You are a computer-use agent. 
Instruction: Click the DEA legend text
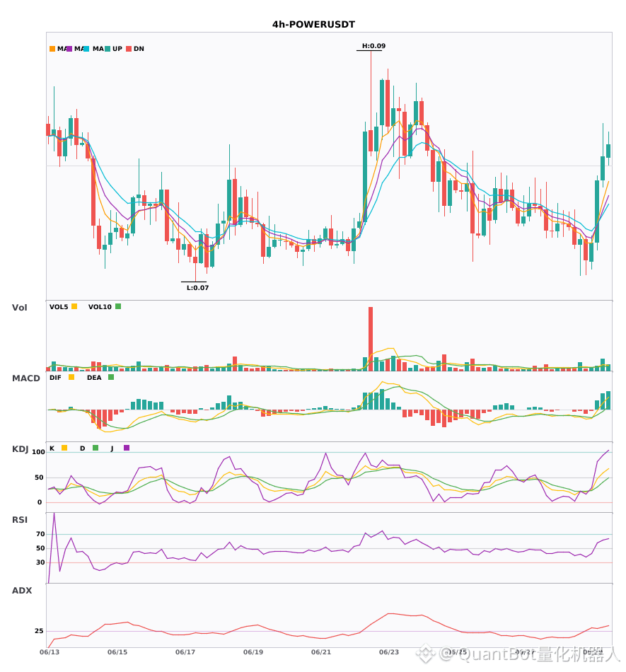tap(94, 378)
